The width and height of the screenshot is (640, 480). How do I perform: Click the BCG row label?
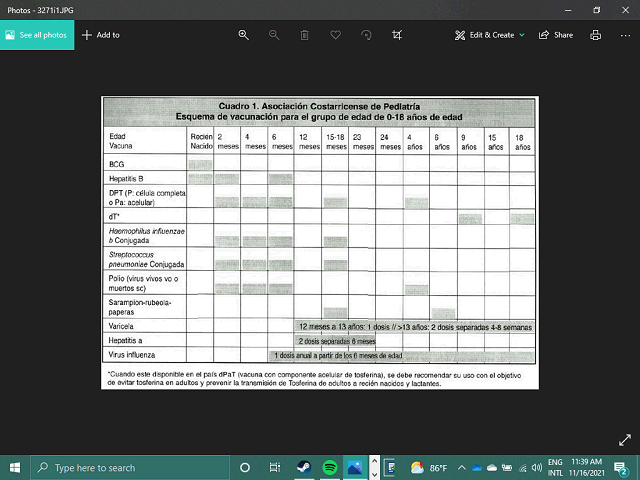[116, 164]
